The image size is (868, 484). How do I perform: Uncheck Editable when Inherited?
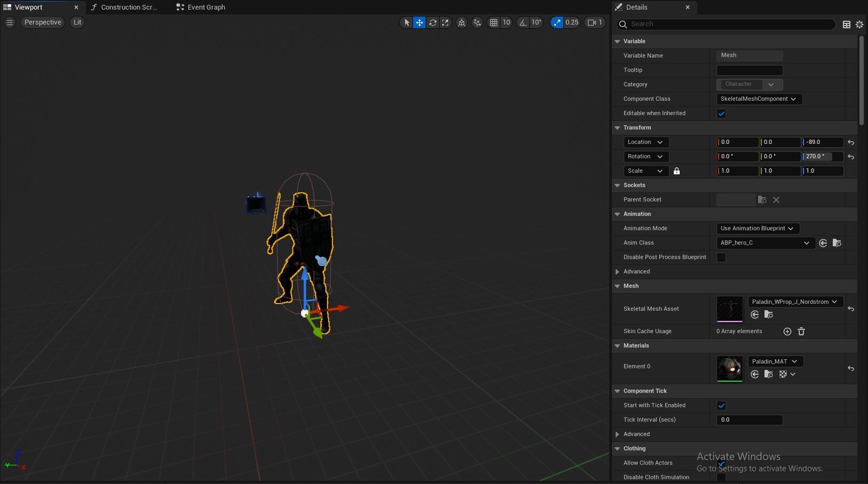(x=721, y=114)
